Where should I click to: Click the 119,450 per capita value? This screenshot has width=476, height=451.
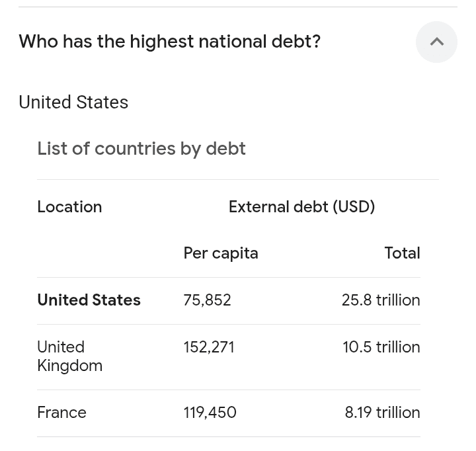pos(210,413)
